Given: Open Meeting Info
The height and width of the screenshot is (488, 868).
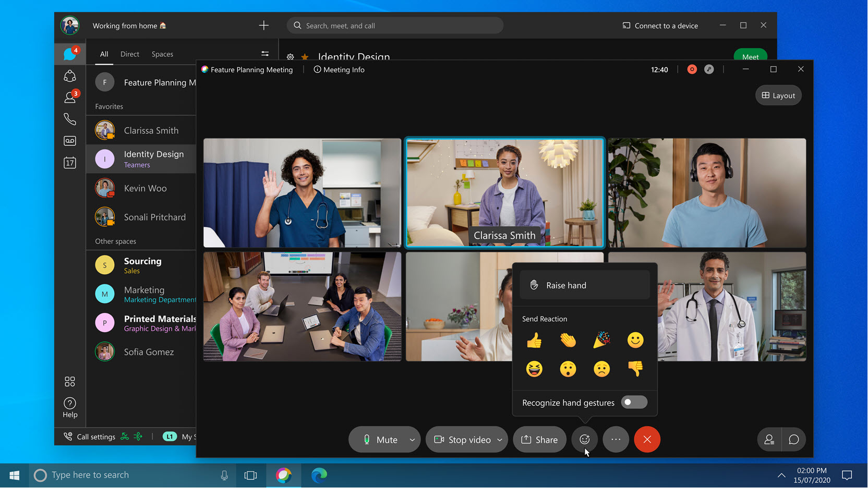Looking at the screenshot, I should [339, 69].
